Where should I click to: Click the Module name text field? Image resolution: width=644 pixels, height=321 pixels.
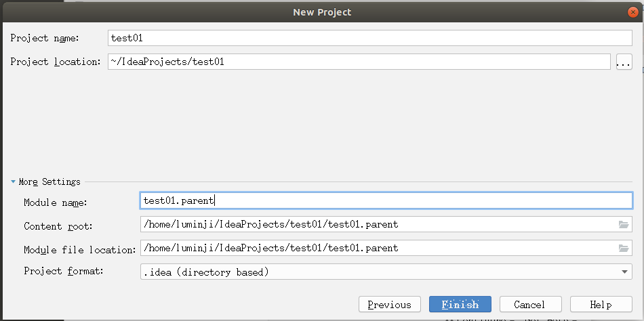(x=385, y=200)
